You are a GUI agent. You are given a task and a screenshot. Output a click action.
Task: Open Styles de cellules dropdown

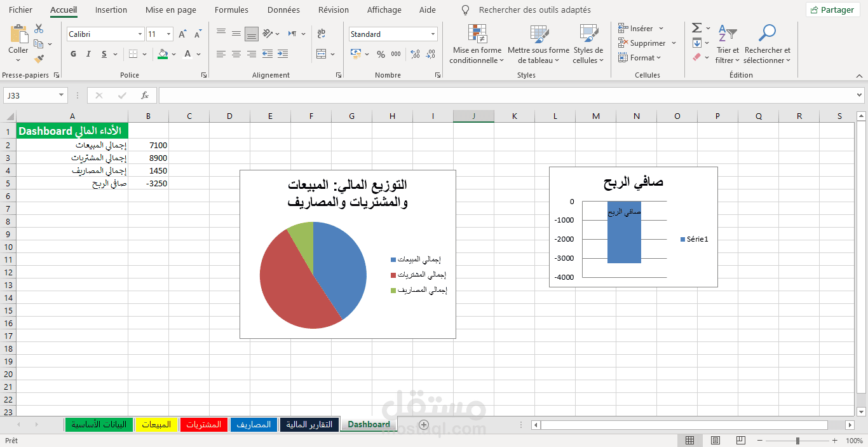click(588, 45)
